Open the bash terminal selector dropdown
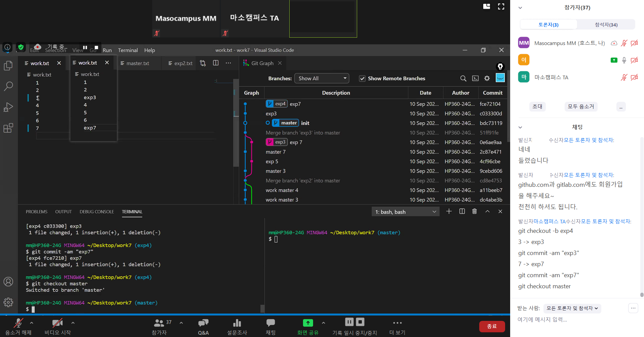 [405, 212]
